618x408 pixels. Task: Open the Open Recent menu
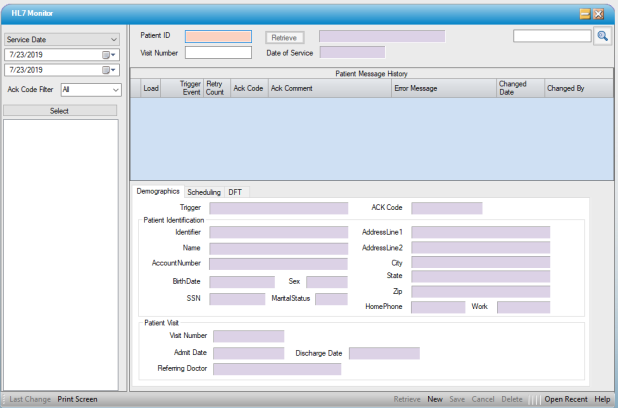click(565, 399)
